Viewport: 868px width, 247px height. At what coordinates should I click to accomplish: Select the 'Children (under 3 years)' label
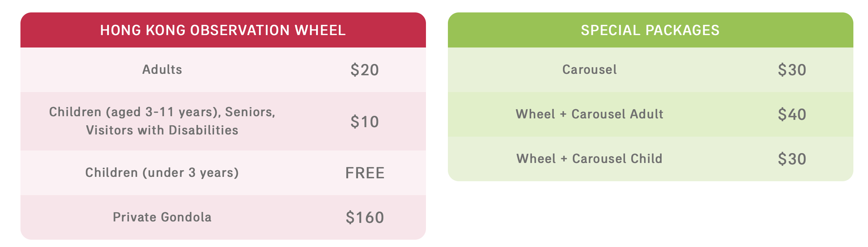pos(162,172)
